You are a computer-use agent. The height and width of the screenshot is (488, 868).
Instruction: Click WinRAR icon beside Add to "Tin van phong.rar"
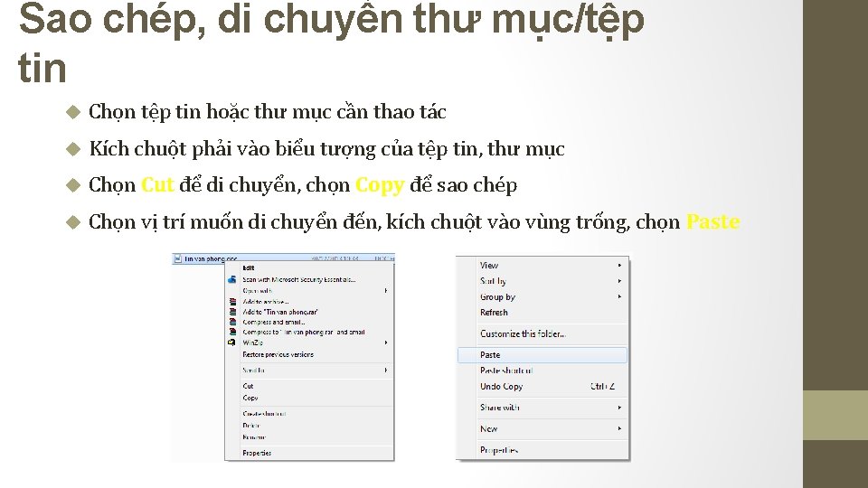click(x=232, y=312)
